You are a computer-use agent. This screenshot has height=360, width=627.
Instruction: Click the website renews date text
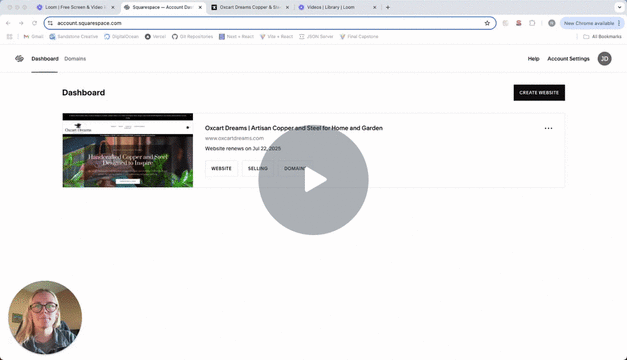[x=243, y=148]
